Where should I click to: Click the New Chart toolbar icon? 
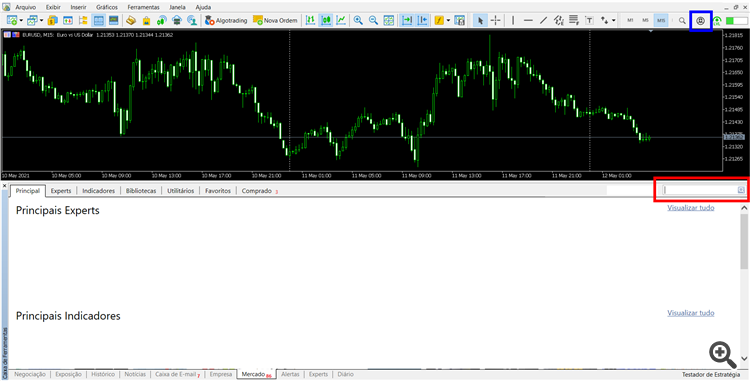point(12,21)
